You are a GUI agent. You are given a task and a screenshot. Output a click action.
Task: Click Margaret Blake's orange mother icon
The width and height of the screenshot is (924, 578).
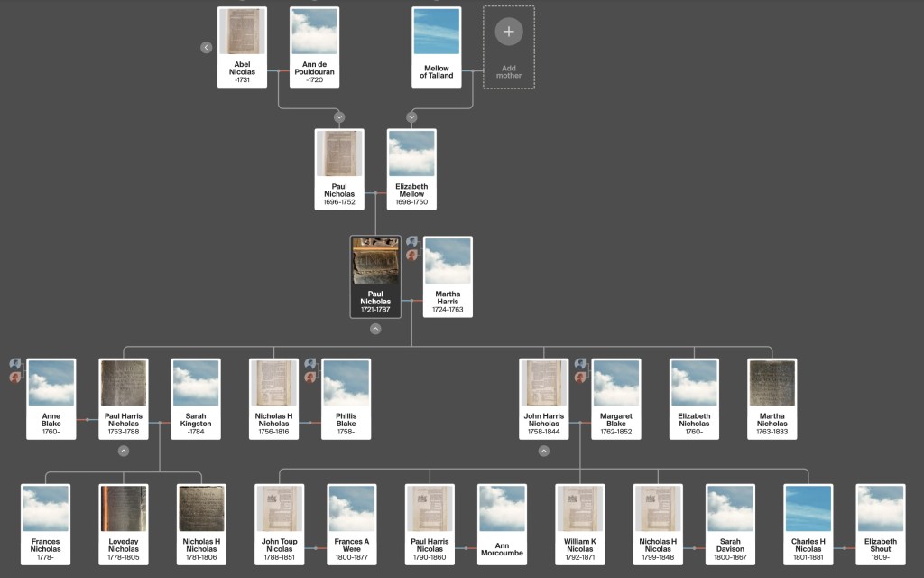coord(580,378)
